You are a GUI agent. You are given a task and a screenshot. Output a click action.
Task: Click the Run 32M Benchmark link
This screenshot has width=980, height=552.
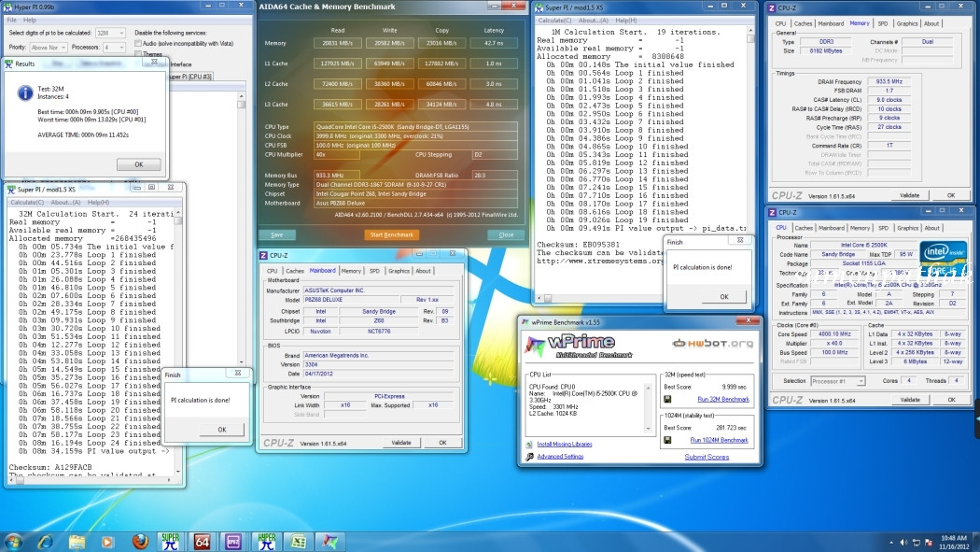[x=723, y=399]
